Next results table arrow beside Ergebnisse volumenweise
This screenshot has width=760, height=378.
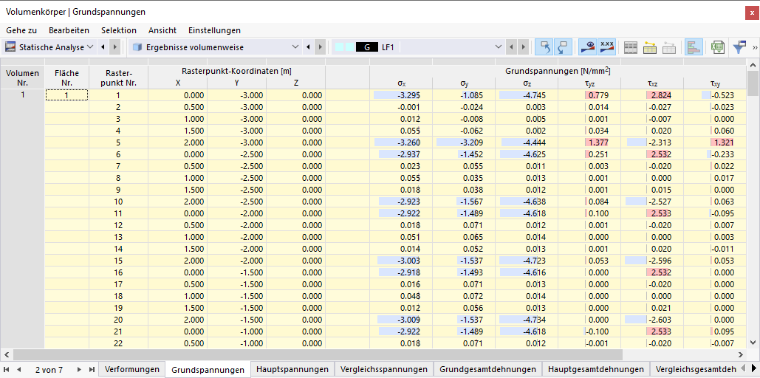click(320, 47)
